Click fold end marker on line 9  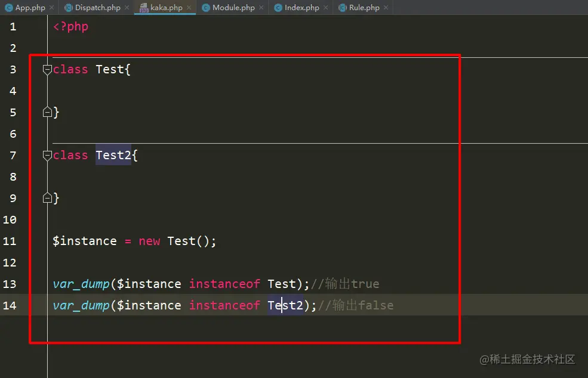[x=47, y=198]
